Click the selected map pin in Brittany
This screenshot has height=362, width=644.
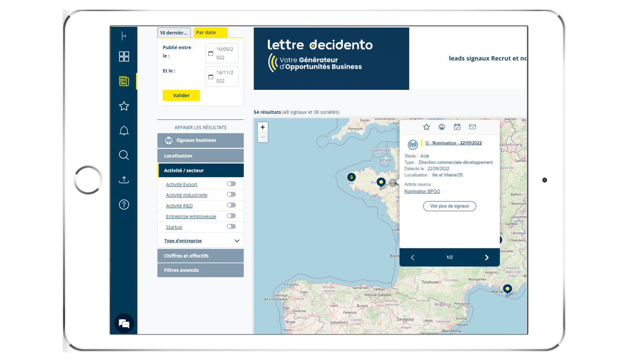381,183
